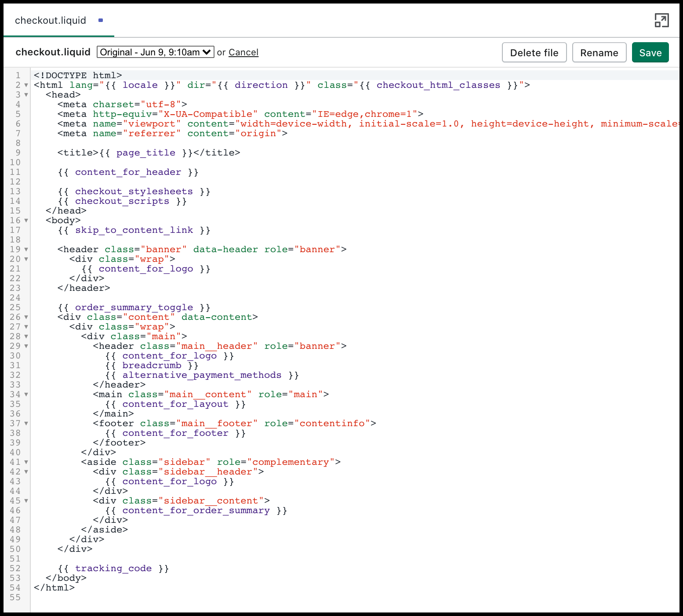Viewport: 683px width, 616px height.
Task: Collapse the head section fold on line 3
Action: [x=26, y=95]
